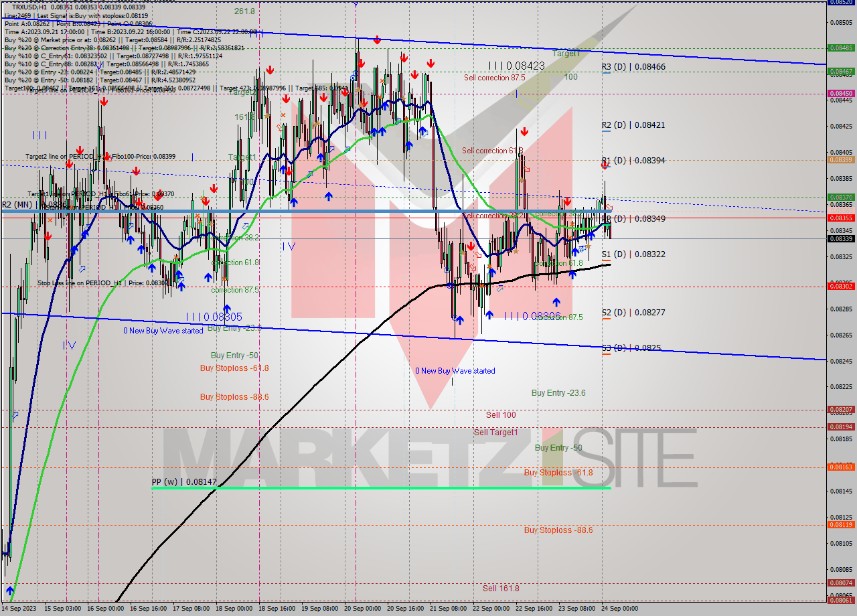This screenshot has width=857, height=616.
Task: Click the '22 Sep 16:00' time axis label
Action: [534, 609]
